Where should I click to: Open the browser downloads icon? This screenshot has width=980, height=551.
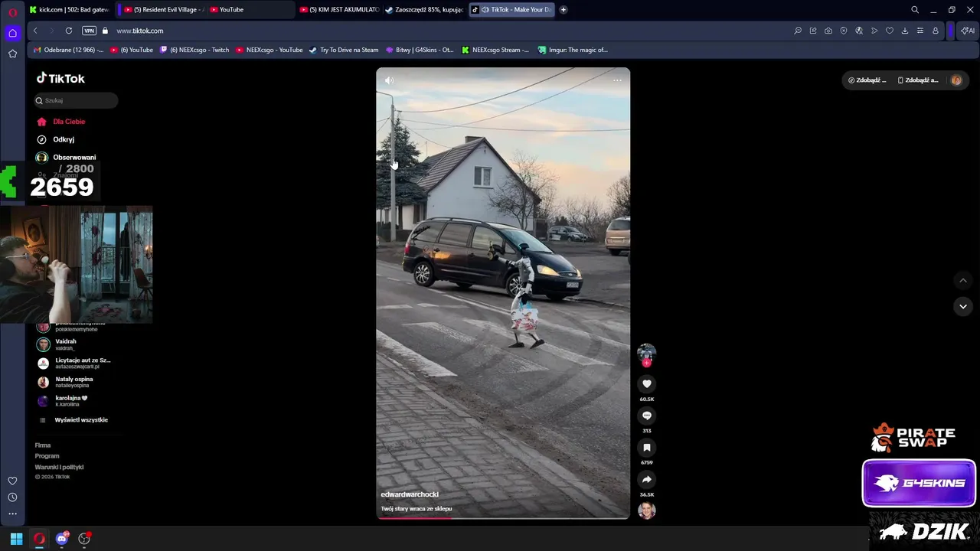(x=905, y=31)
